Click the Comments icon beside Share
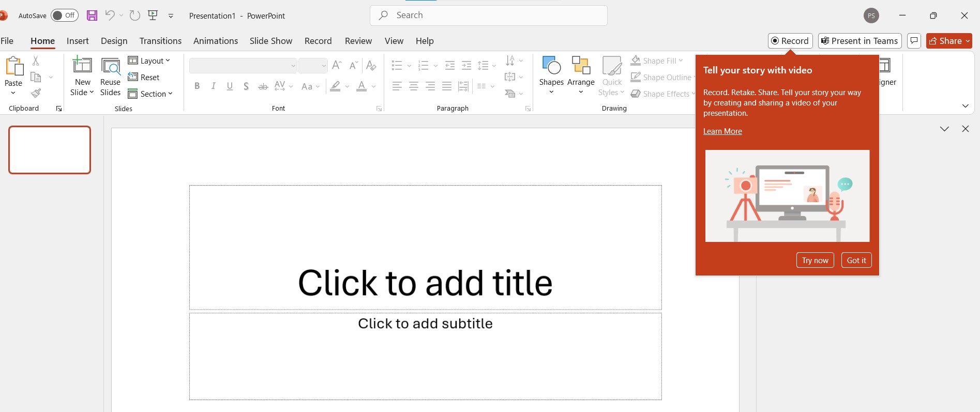This screenshot has width=980, height=412. click(914, 41)
